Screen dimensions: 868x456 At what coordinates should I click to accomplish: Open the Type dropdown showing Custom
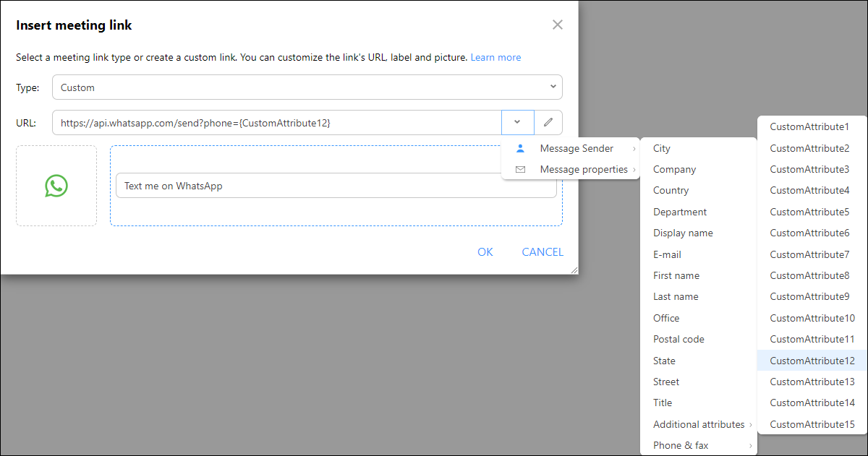tap(307, 87)
